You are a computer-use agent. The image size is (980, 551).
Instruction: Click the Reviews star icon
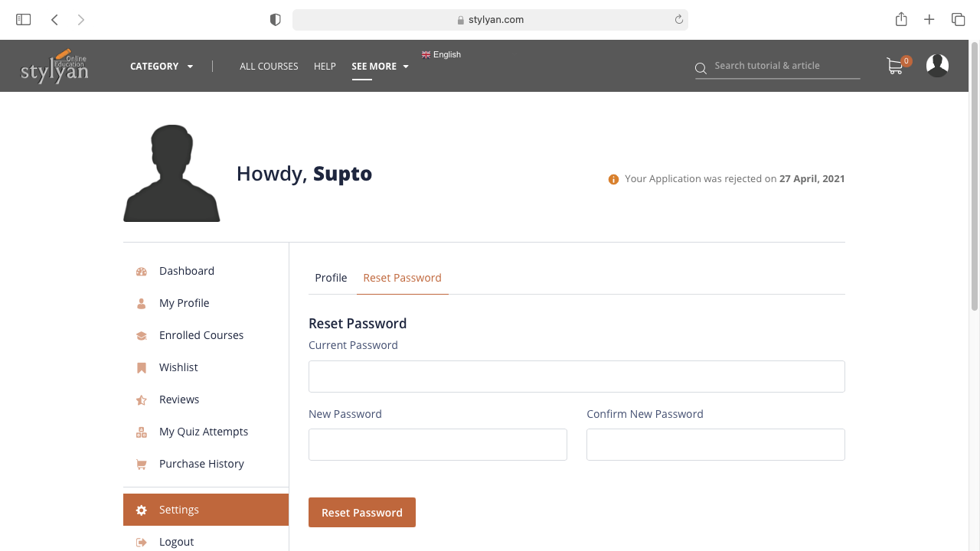click(141, 400)
